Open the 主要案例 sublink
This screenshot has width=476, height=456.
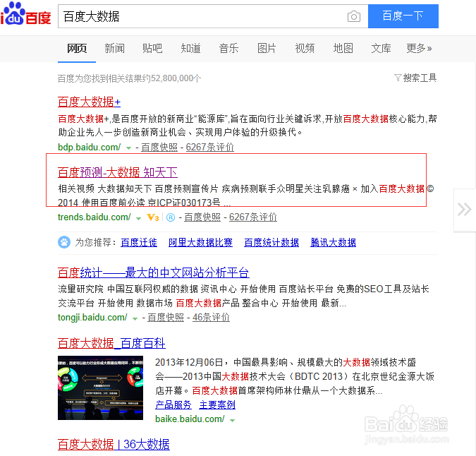point(217,404)
